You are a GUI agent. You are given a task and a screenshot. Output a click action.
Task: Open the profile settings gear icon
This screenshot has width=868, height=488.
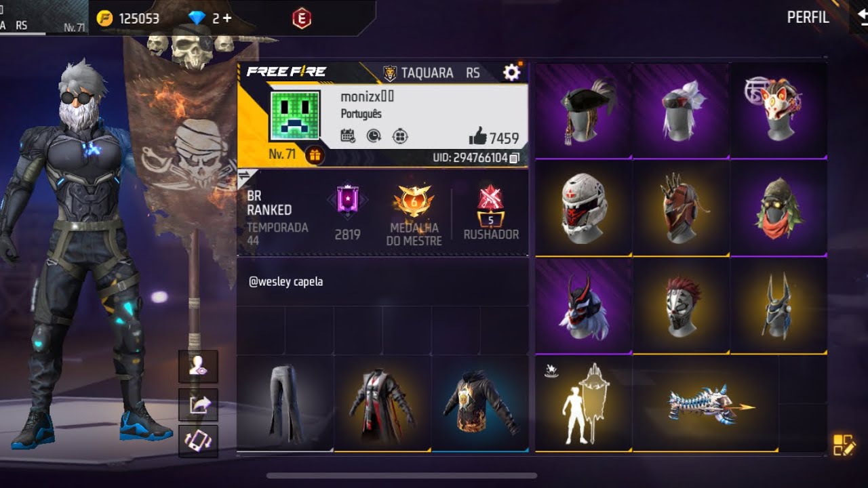coord(511,73)
